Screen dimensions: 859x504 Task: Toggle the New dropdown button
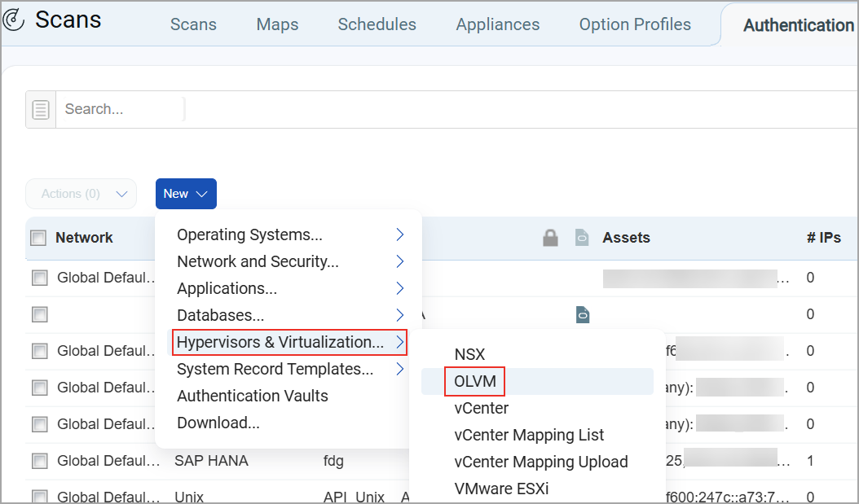point(187,194)
